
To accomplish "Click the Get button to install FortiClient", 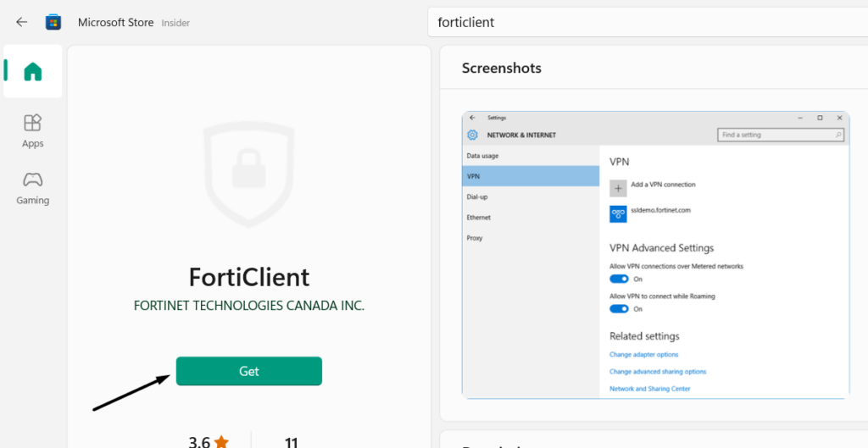I will pyautogui.click(x=249, y=371).
